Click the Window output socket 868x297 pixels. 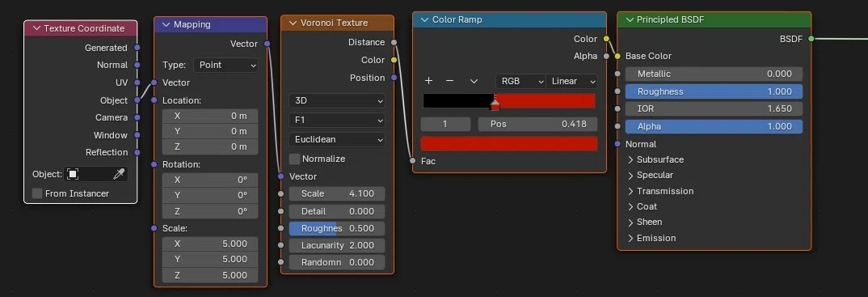[x=137, y=135]
